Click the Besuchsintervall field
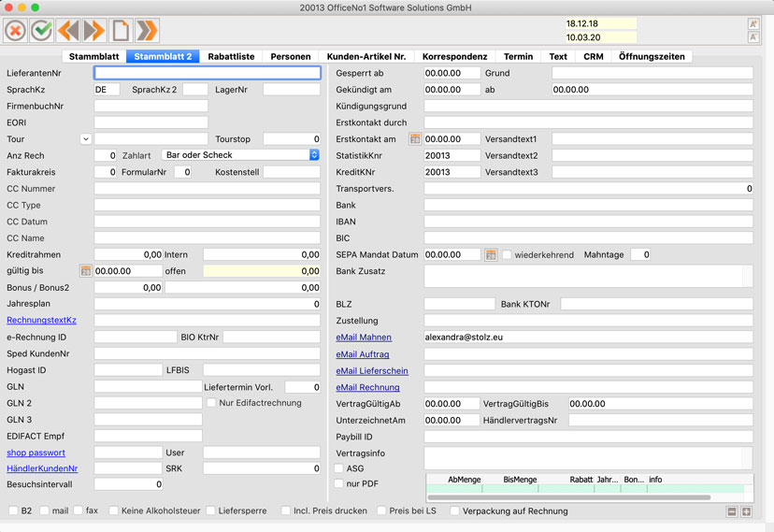This screenshot has height=532, width=774. click(x=128, y=484)
